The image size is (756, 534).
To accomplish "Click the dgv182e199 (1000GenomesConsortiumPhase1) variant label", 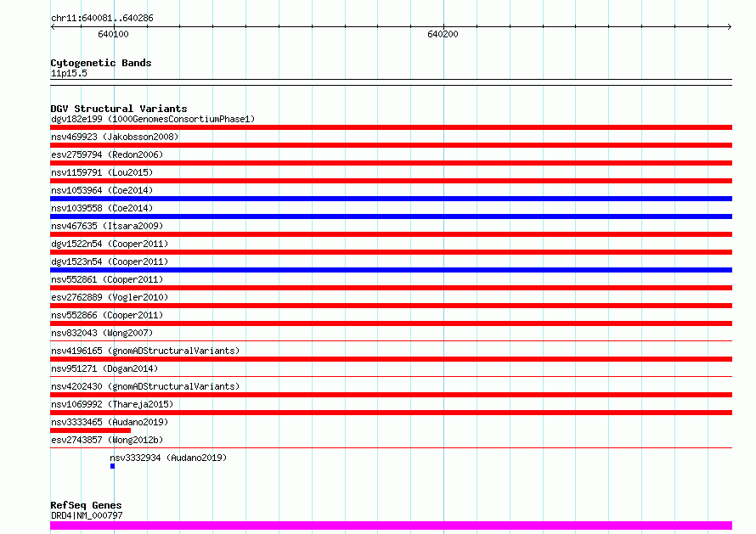I will coord(153,119).
